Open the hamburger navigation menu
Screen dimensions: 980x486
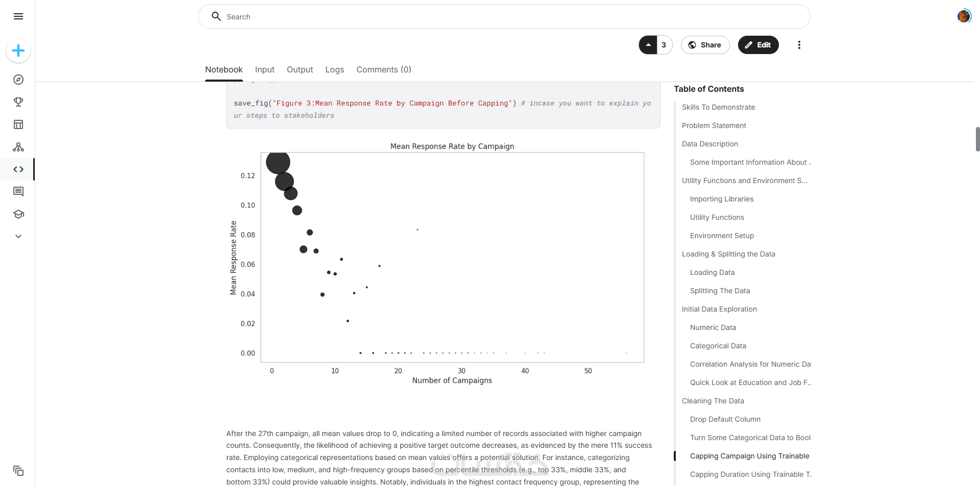coord(18,16)
